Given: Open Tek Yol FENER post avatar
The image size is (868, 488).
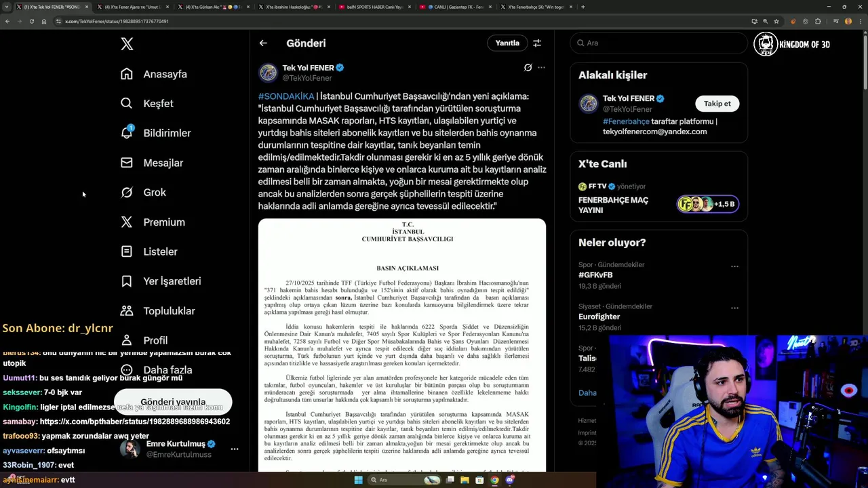Looking at the screenshot, I should pos(268,72).
